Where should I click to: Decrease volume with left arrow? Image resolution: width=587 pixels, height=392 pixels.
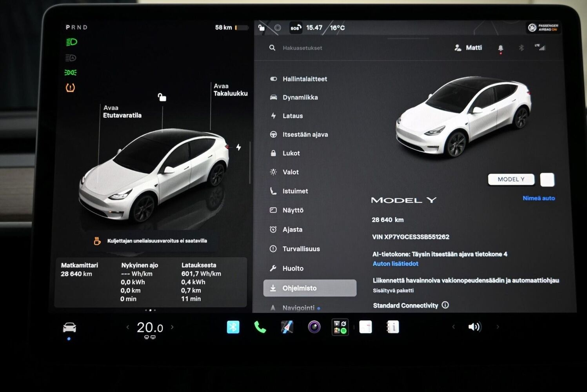click(x=453, y=327)
